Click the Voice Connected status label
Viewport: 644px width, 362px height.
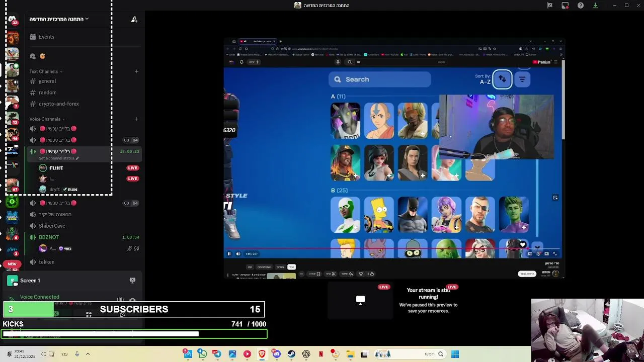tap(39, 297)
